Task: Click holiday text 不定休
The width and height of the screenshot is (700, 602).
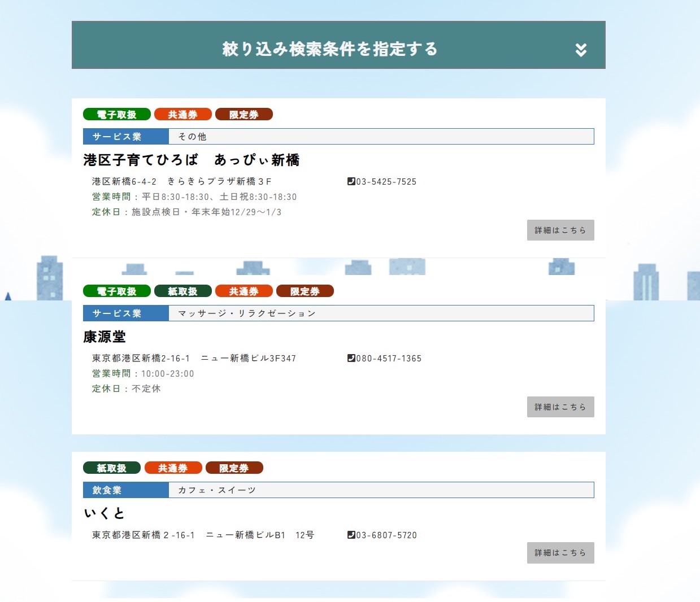Action: pos(146,389)
